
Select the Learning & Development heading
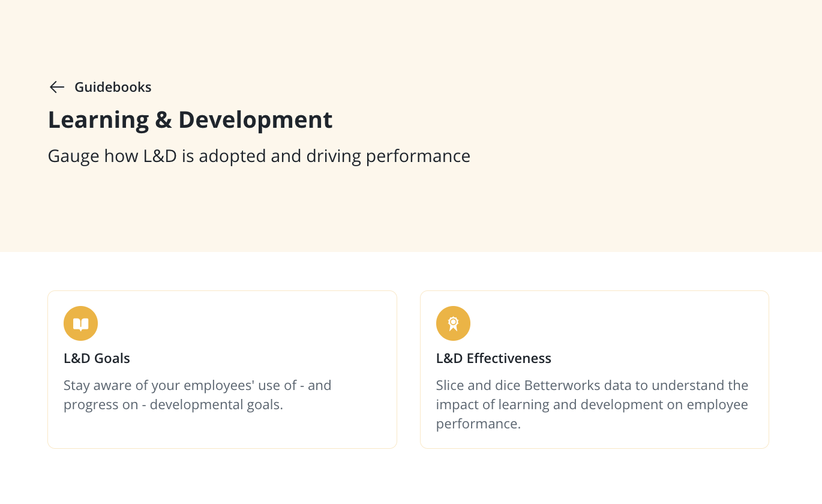190,119
